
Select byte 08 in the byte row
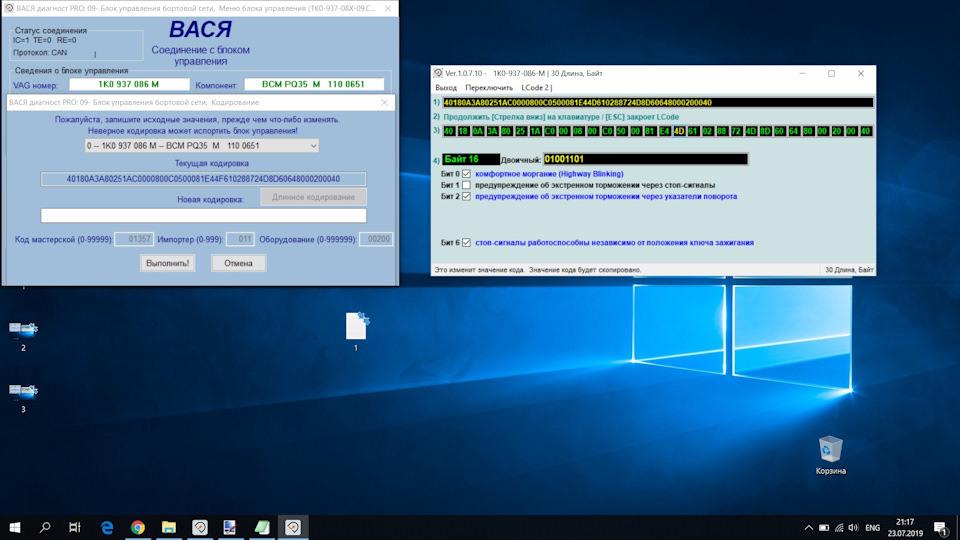coord(578,131)
